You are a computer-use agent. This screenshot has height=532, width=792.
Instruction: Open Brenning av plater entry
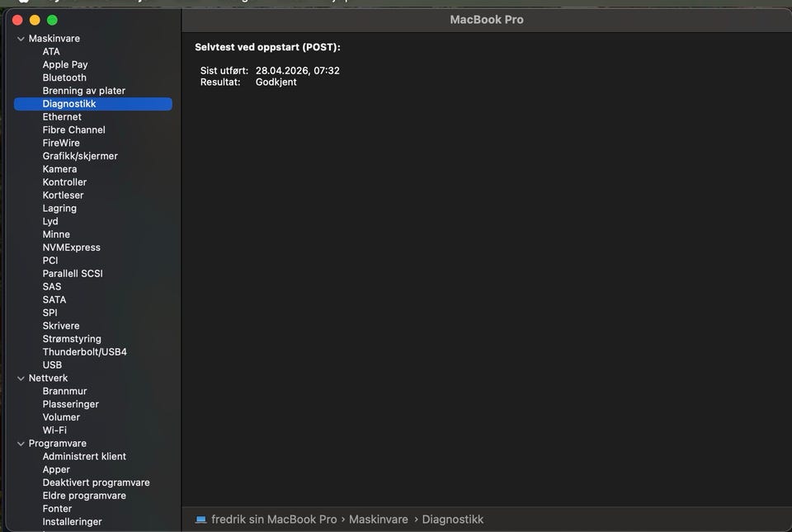84,91
